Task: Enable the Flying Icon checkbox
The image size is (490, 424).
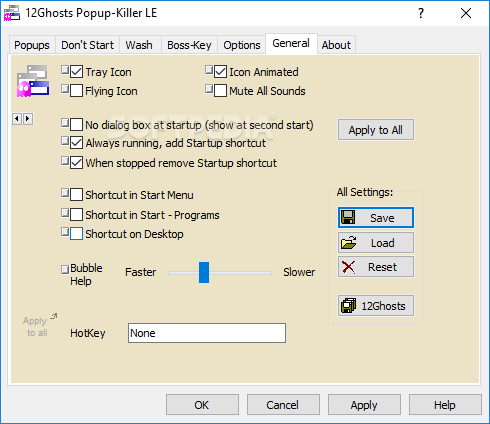Action: 77,91
